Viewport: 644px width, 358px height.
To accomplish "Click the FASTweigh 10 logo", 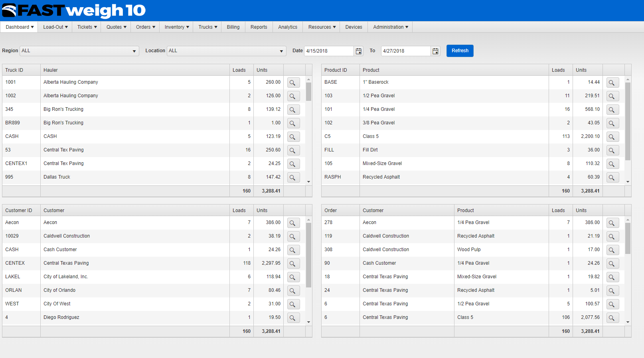I will coord(74,10).
